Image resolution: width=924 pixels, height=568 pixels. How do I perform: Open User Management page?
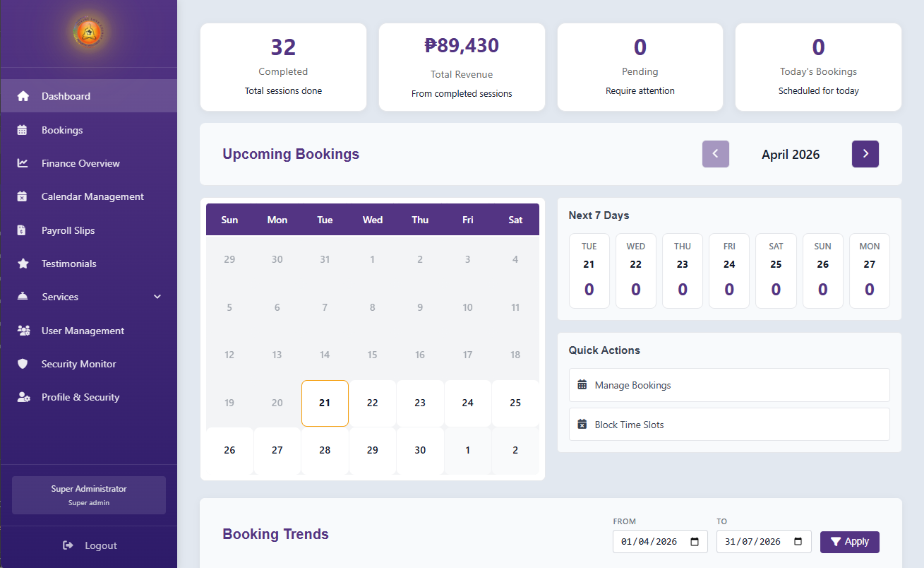click(x=89, y=331)
